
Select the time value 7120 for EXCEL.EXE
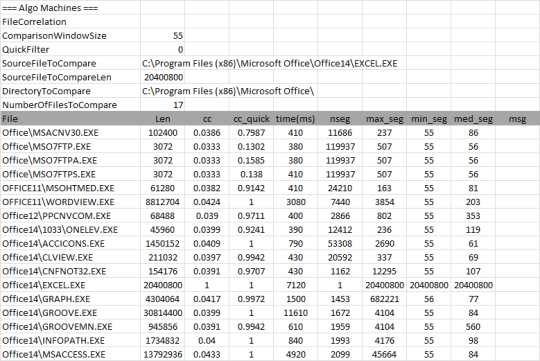(295, 285)
